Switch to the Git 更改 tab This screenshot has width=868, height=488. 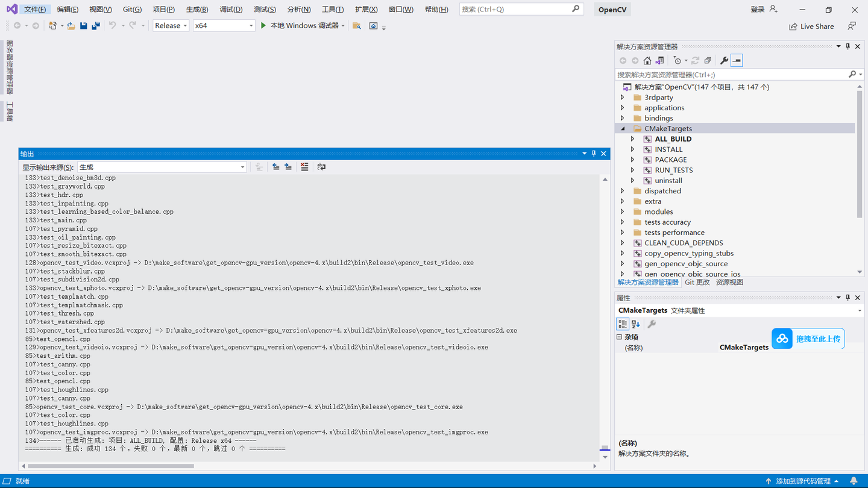697,281
